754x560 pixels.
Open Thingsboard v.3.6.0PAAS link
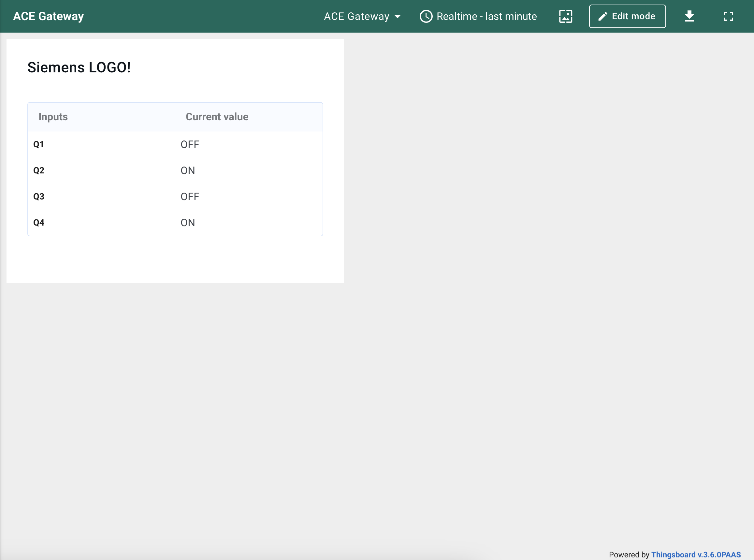tap(696, 554)
